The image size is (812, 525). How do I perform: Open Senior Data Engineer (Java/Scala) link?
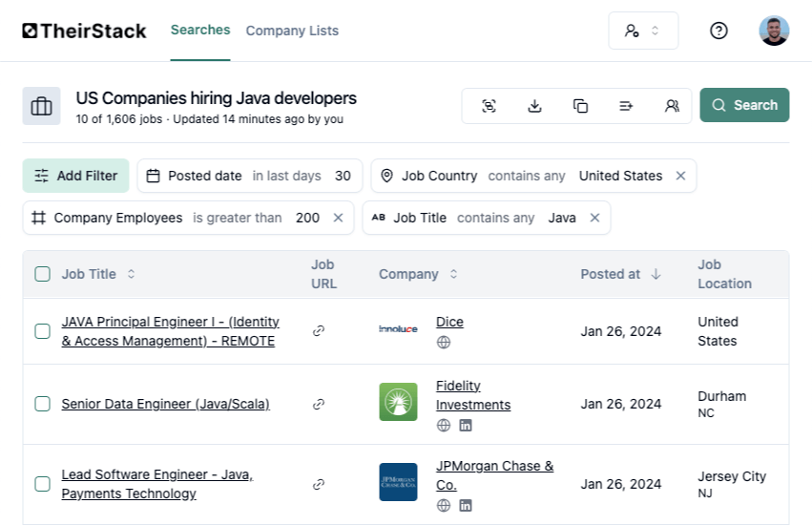pos(166,404)
